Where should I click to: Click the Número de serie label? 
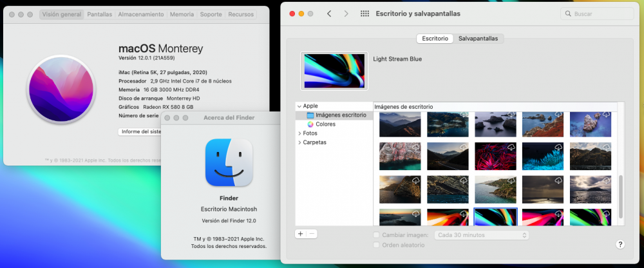138,116
